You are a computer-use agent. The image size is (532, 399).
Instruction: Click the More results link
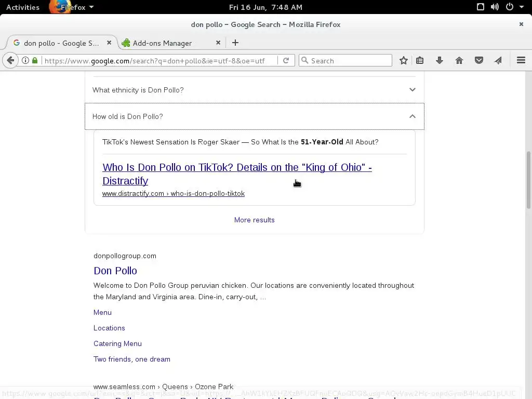click(255, 220)
